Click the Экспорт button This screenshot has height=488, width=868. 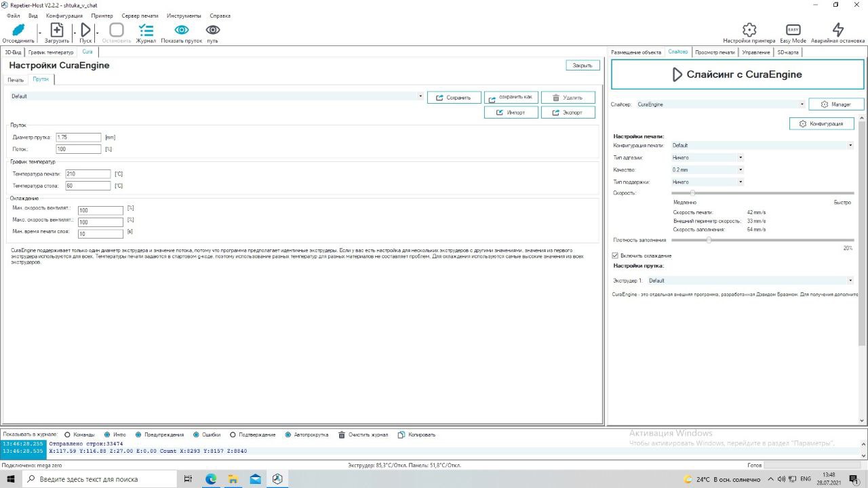tap(568, 113)
